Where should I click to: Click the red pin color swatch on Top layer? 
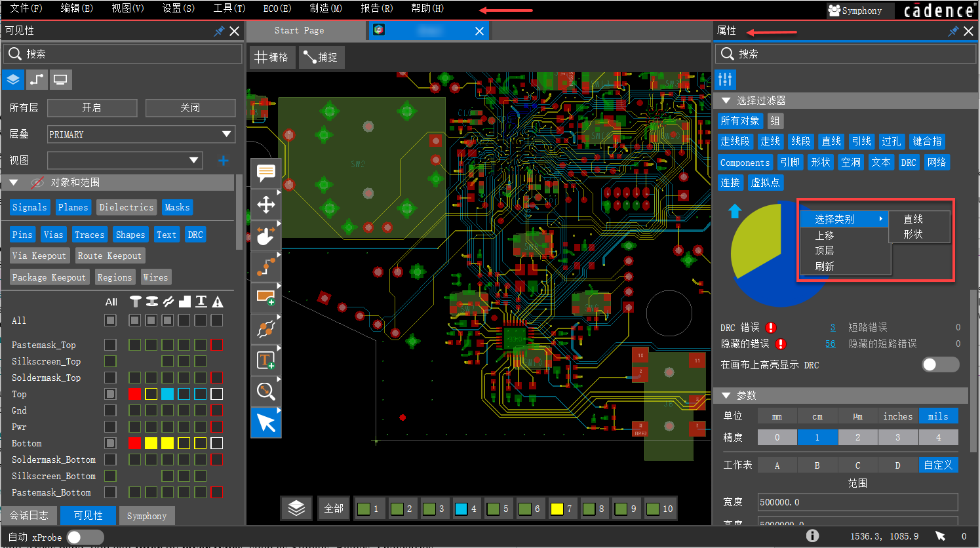[134, 394]
